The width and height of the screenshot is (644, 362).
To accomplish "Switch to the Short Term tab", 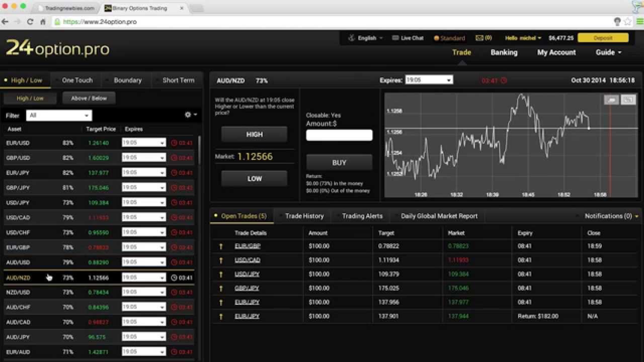I will tap(178, 80).
